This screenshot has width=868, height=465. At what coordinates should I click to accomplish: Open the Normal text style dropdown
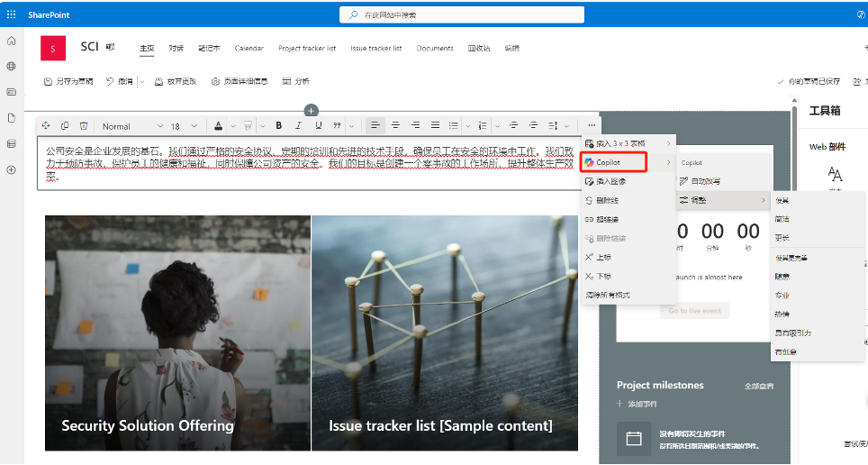(x=132, y=125)
